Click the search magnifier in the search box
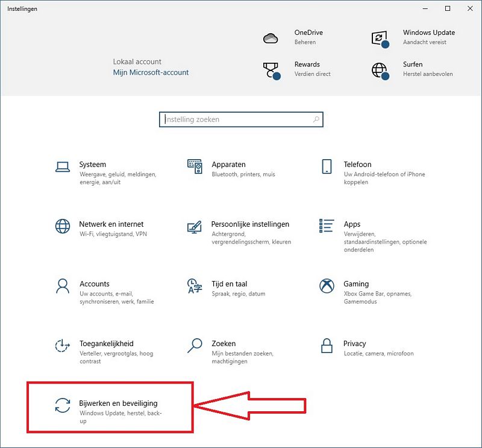The height and width of the screenshot is (448, 482). [316, 119]
